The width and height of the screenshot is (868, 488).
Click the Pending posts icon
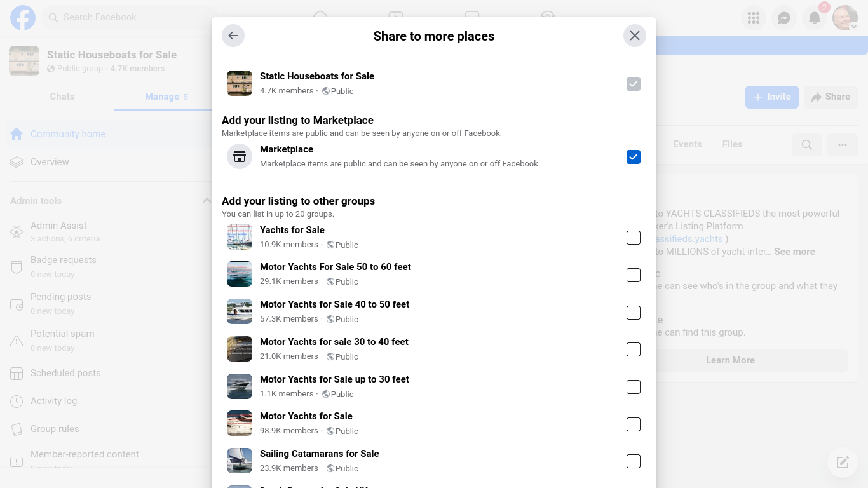[17, 304]
